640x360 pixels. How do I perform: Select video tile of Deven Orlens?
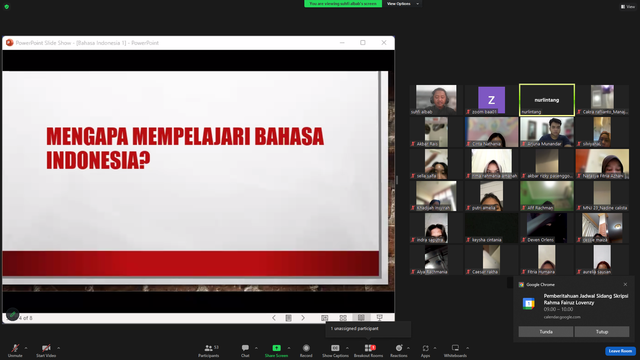pyautogui.click(x=547, y=228)
